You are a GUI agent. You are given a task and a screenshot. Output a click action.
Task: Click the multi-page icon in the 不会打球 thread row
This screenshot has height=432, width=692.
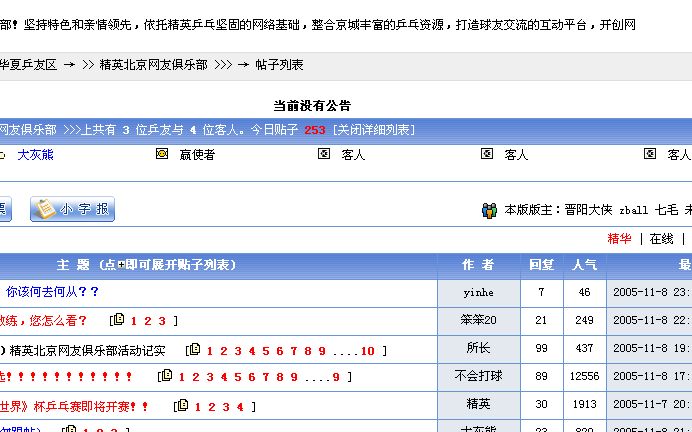pyautogui.click(x=166, y=377)
